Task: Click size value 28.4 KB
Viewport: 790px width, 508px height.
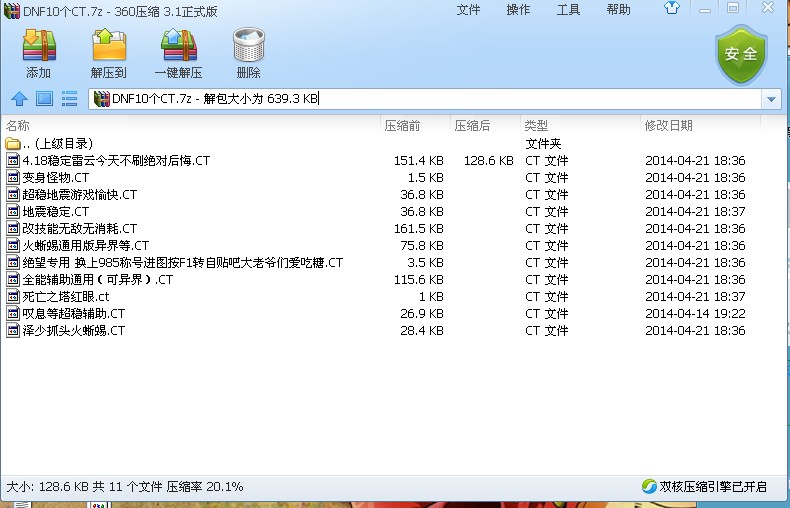Action: 422,331
